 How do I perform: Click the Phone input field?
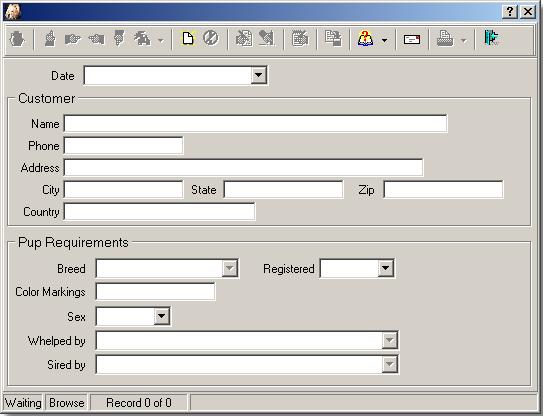pos(124,145)
